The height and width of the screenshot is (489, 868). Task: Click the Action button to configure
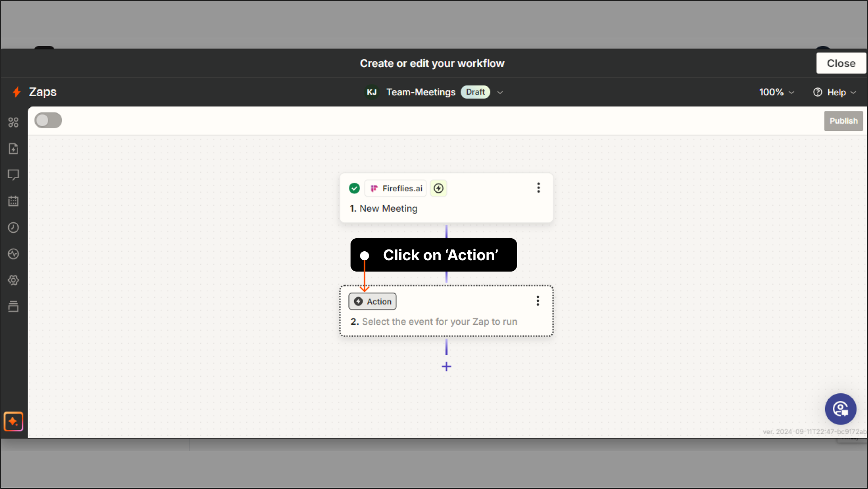pos(373,301)
